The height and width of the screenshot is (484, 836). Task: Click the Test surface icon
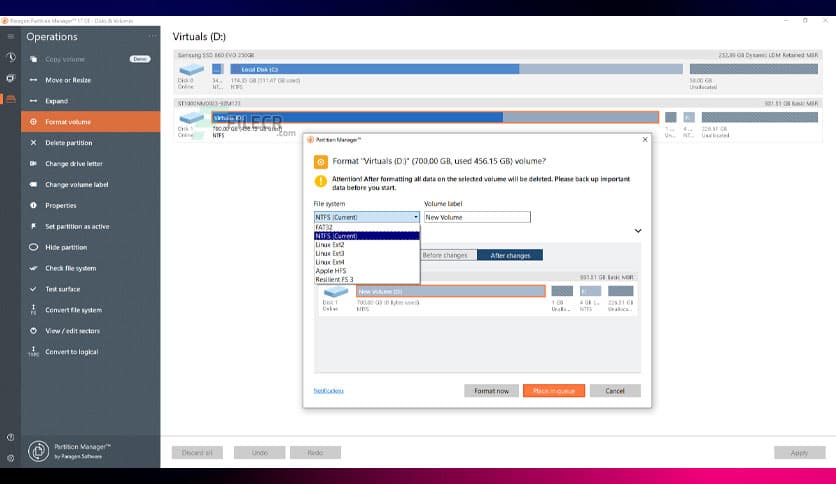[33, 289]
